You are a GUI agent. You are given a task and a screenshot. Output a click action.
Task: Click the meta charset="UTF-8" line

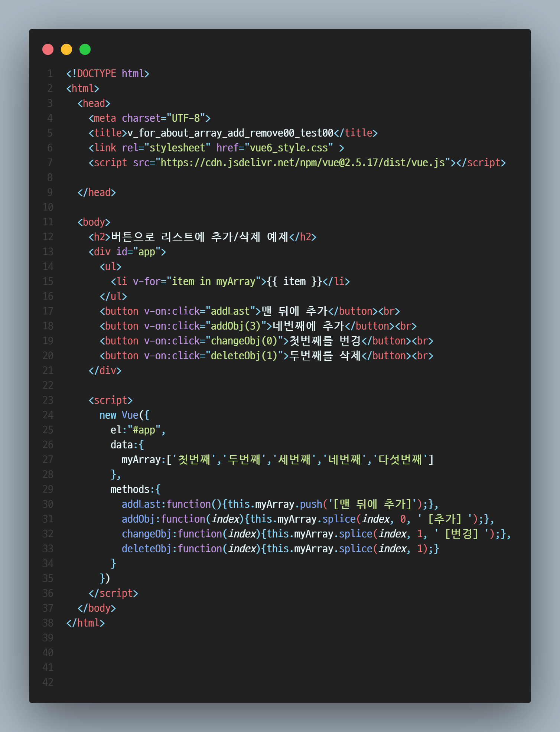point(150,118)
